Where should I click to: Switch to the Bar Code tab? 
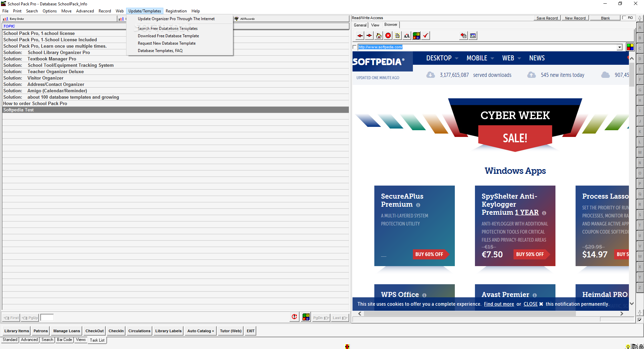(x=64, y=340)
